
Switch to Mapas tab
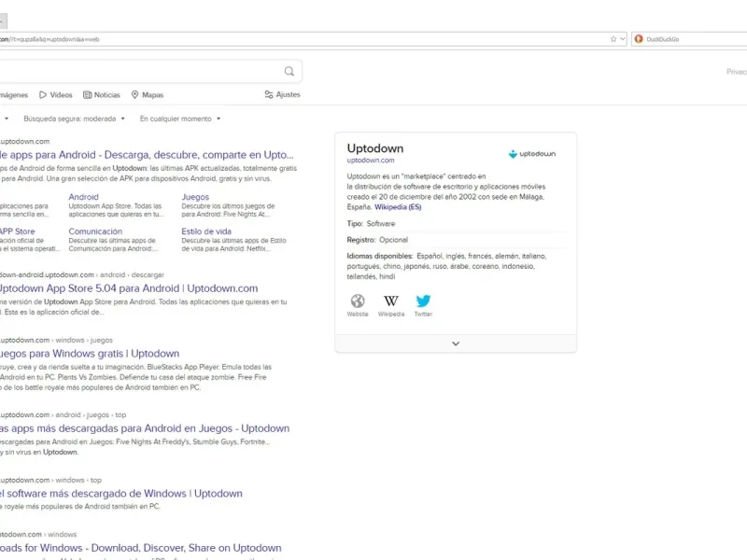tap(148, 95)
